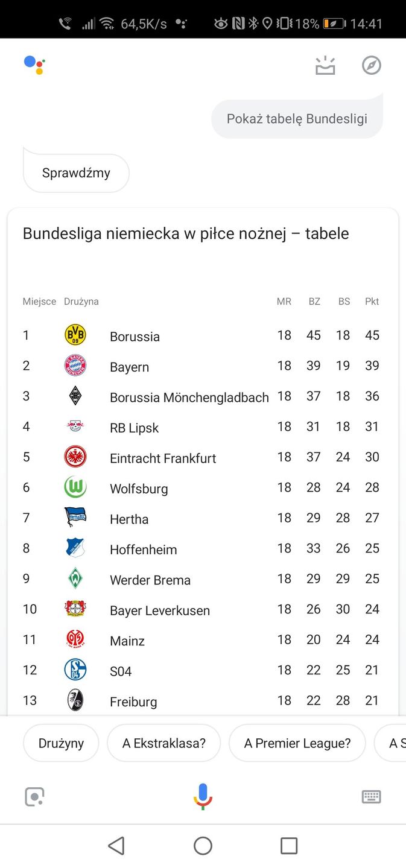This screenshot has width=406, height=868.
Task: Tap the "A Premier League?" suggestion chip
Action: click(x=297, y=743)
